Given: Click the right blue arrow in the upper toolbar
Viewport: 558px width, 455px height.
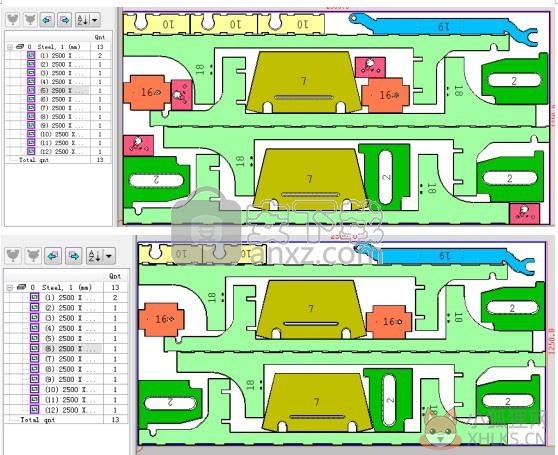Looking at the screenshot, I should (64, 20).
